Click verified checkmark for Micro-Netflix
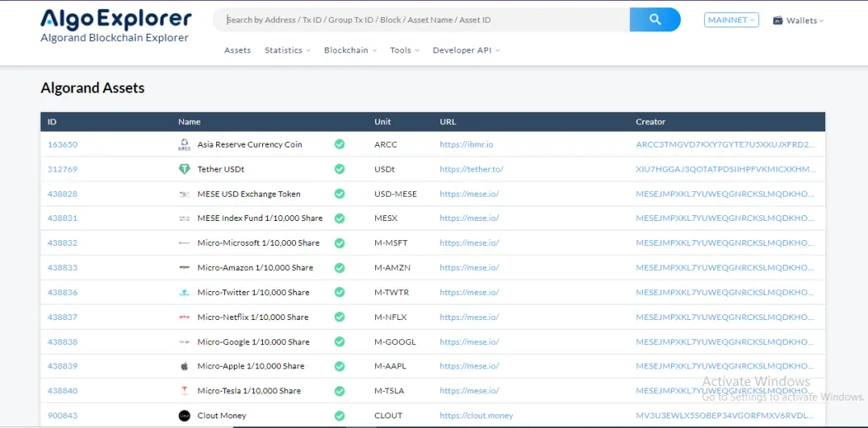868x428 pixels. click(x=340, y=317)
